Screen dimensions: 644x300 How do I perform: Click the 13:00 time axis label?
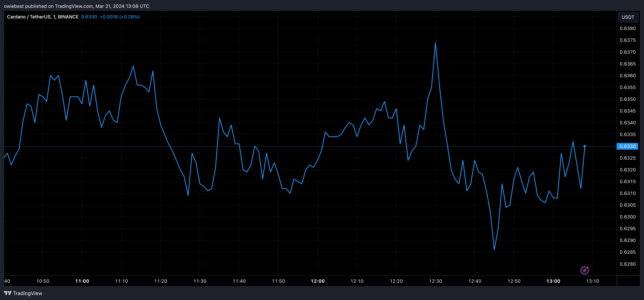pyautogui.click(x=553, y=281)
